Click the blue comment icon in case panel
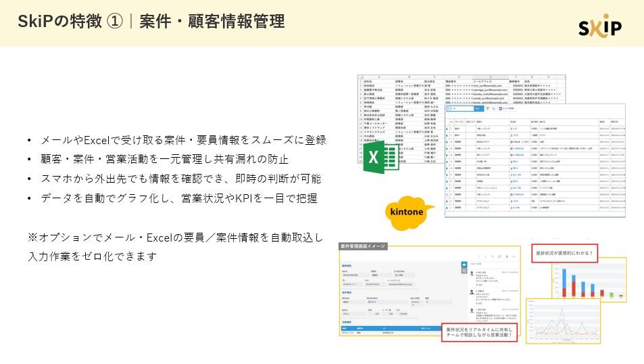Screen dimensions: 644x364 464,265
